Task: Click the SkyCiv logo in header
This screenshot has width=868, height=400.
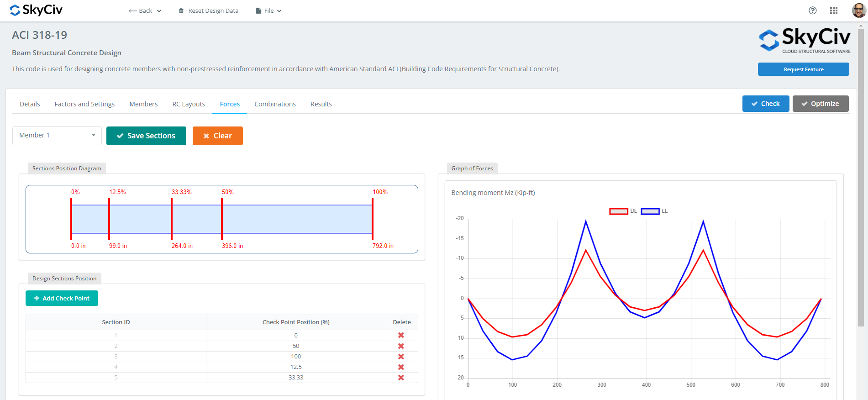Action: tap(36, 10)
